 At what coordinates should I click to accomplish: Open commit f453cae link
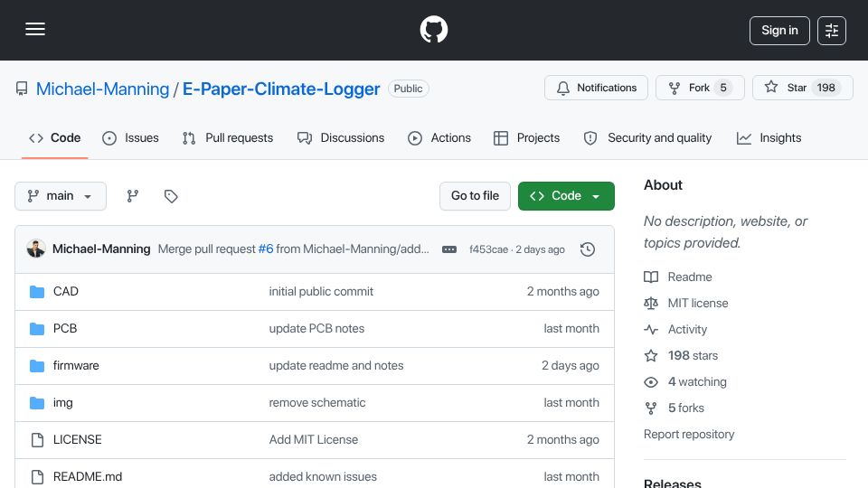click(488, 249)
